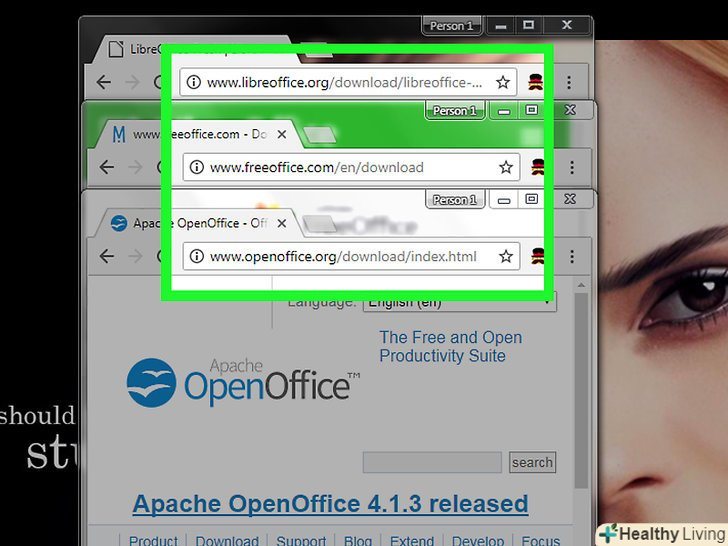
Task: Click forward arrow in the FreeOffice window
Action: click(x=136, y=167)
